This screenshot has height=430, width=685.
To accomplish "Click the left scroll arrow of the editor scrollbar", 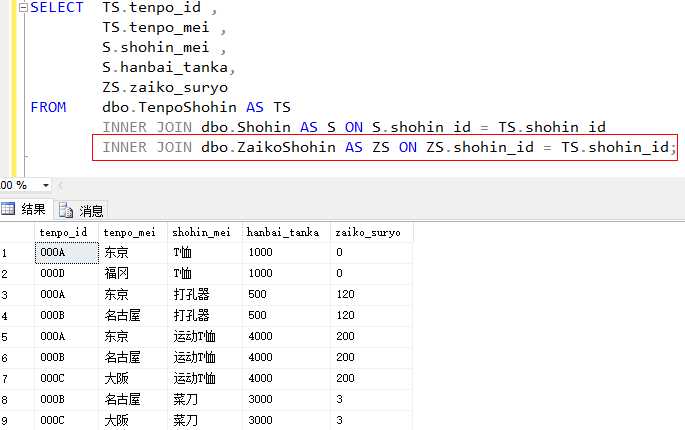I will (x=60, y=186).
